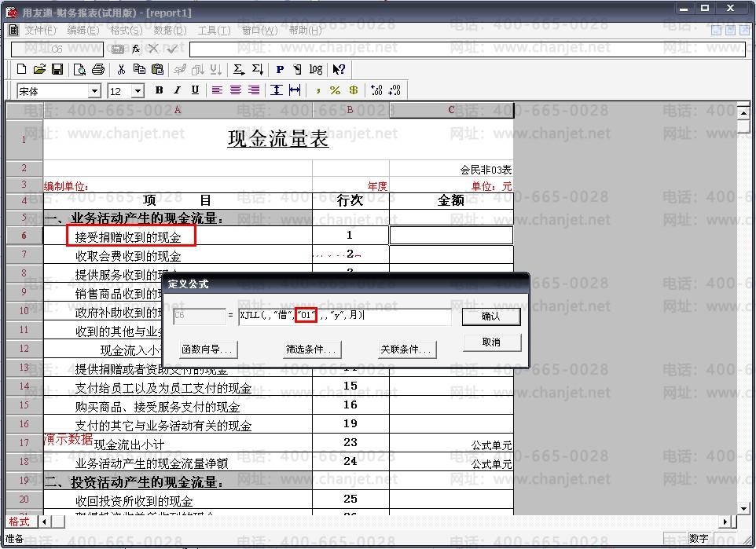Open the font size 12 dropdown
This screenshot has width=756, height=549.
[x=138, y=90]
